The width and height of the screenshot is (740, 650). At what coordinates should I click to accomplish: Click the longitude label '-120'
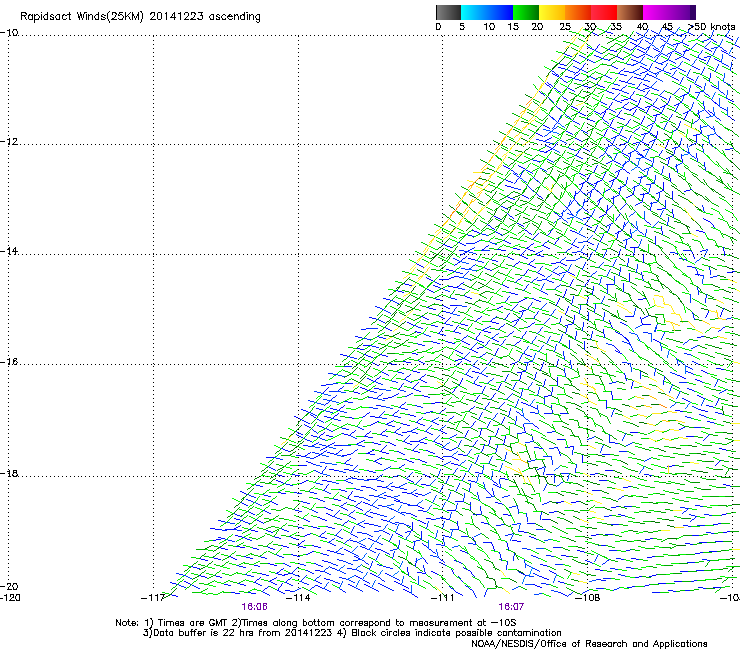point(10,598)
